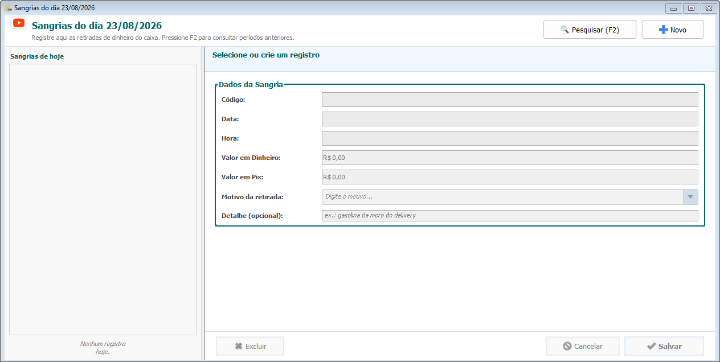Image resolution: width=720 pixels, height=362 pixels.
Task: Click the Dados da Sangria group label
Action: point(251,85)
